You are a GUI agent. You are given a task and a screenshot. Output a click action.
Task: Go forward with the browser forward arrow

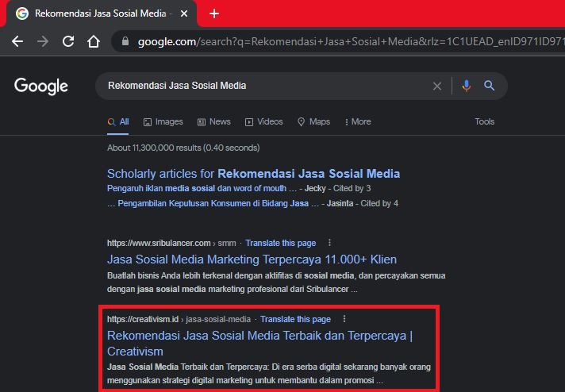43,41
